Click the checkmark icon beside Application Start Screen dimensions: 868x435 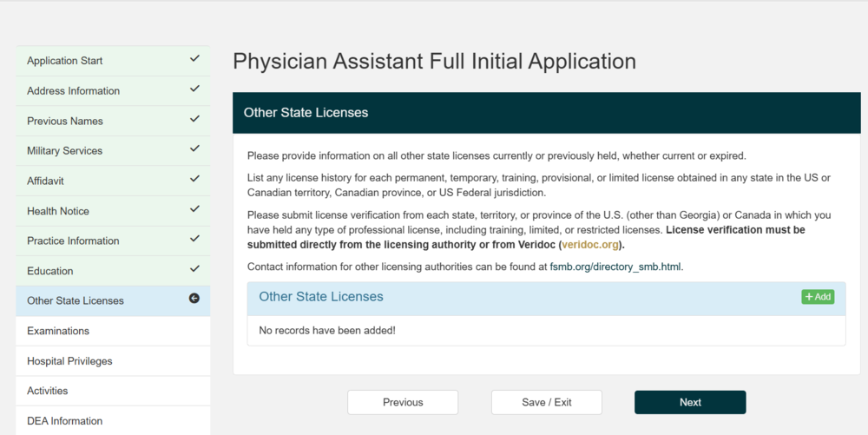coord(194,59)
